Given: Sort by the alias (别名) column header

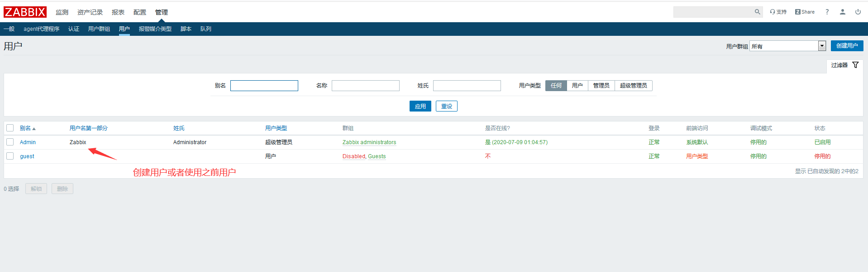Looking at the screenshot, I should [25, 128].
